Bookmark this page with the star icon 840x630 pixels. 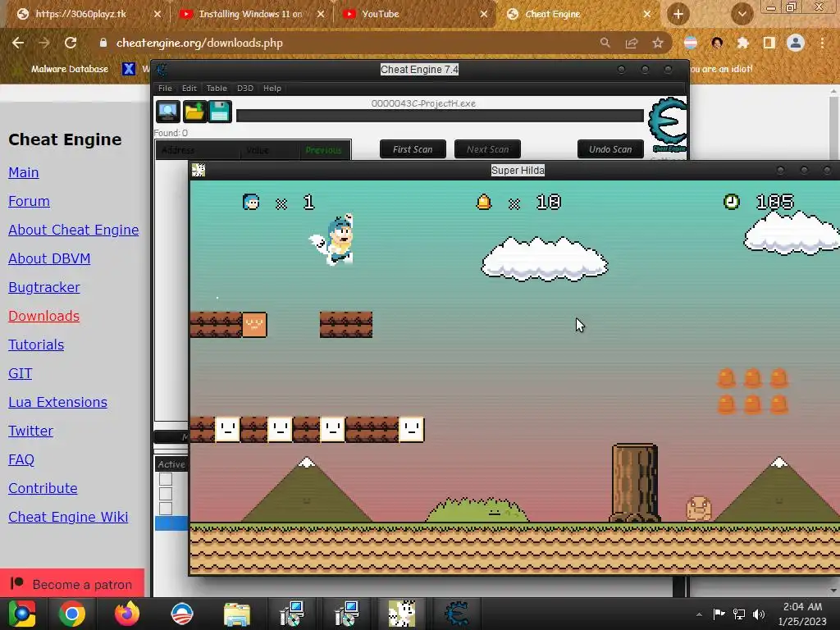coord(658,43)
